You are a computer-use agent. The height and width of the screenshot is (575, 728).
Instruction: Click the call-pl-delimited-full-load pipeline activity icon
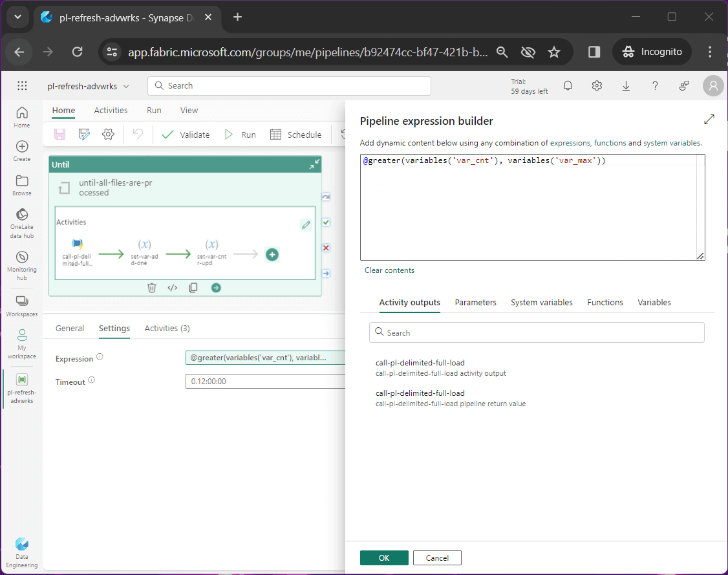pos(78,244)
